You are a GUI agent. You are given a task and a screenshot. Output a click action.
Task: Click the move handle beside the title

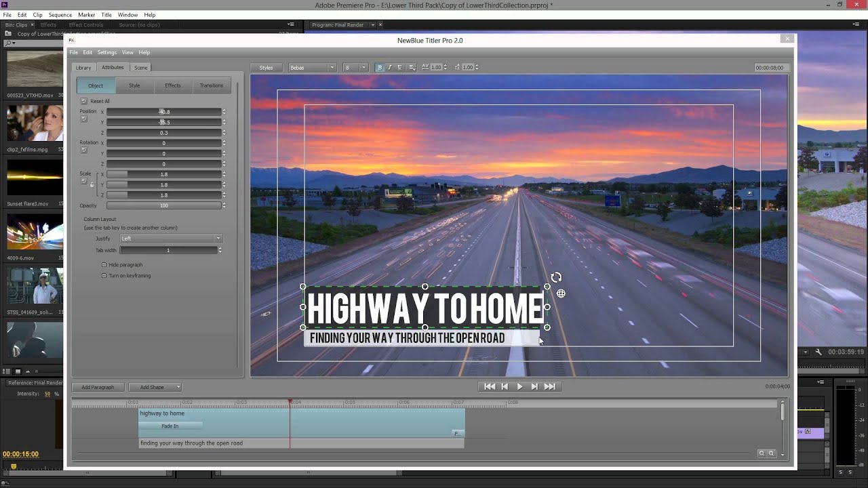click(561, 293)
